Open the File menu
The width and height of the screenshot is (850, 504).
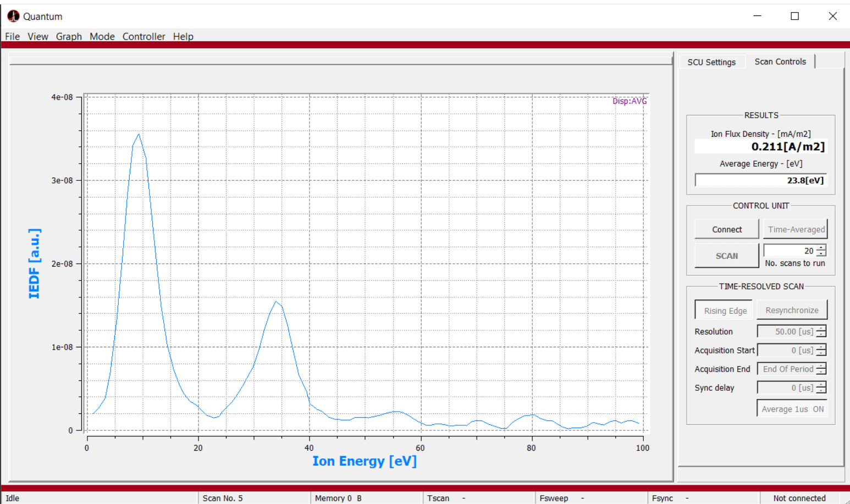pos(12,36)
